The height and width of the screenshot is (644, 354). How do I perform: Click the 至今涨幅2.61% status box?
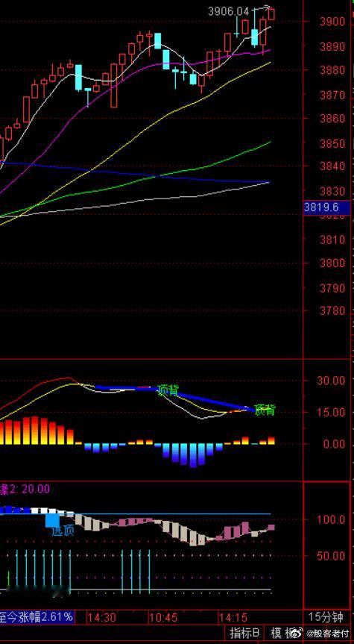[37, 616]
